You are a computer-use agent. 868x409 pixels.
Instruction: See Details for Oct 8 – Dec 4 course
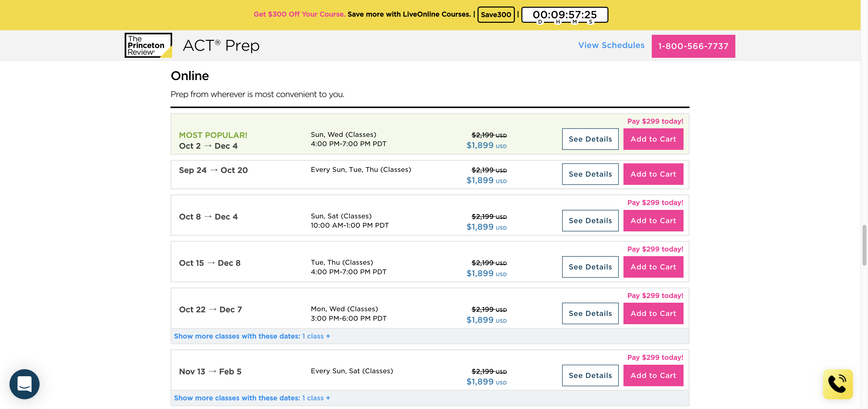pyautogui.click(x=590, y=221)
